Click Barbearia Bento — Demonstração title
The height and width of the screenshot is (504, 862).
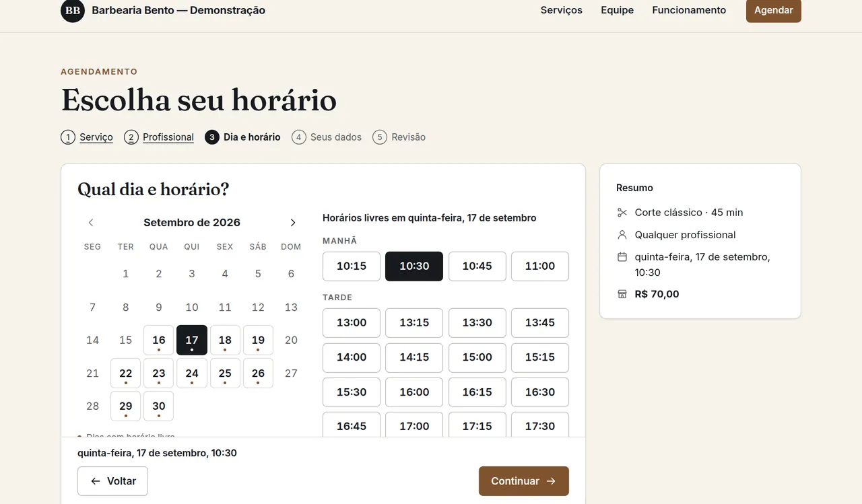pos(178,11)
